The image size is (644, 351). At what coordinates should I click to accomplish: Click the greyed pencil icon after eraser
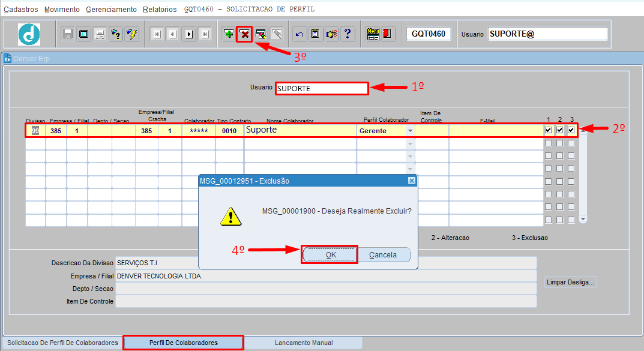[x=277, y=34]
